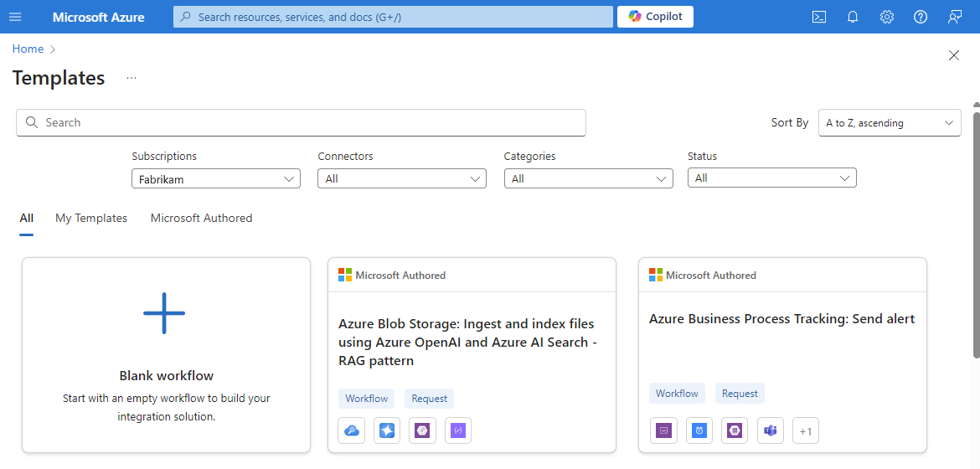This screenshot has height=469, width=980.
Task: Click the Copilot button
Action: tap(655, 17)
